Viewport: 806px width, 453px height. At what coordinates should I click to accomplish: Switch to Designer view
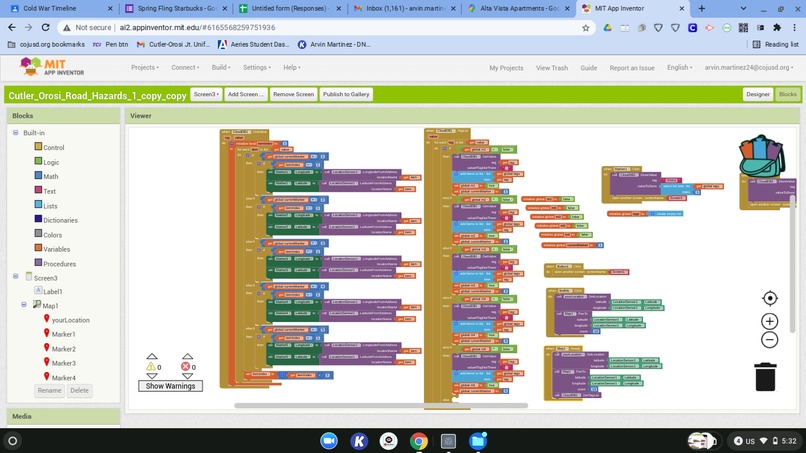[x=758, y=95]
